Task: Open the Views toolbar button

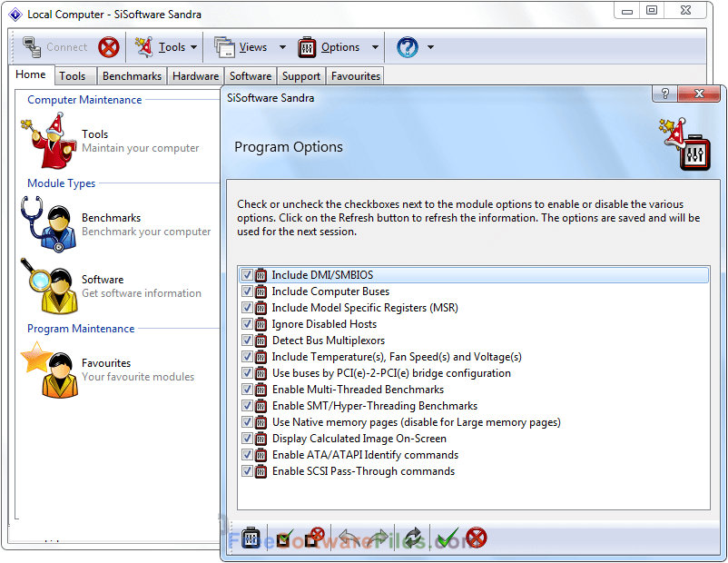Action: click(x=241, y=47)
